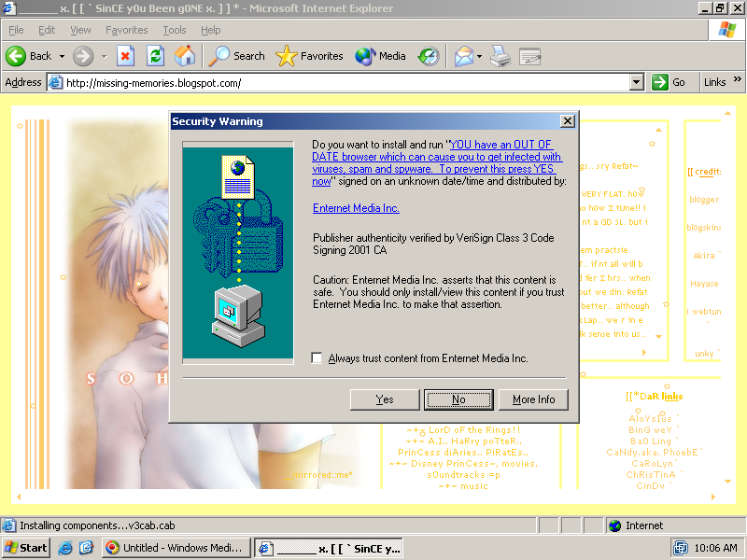Screen dimensions: 747x560
Task: Click the system clock showing 10:06 AM
Action: tap(715, 548)
